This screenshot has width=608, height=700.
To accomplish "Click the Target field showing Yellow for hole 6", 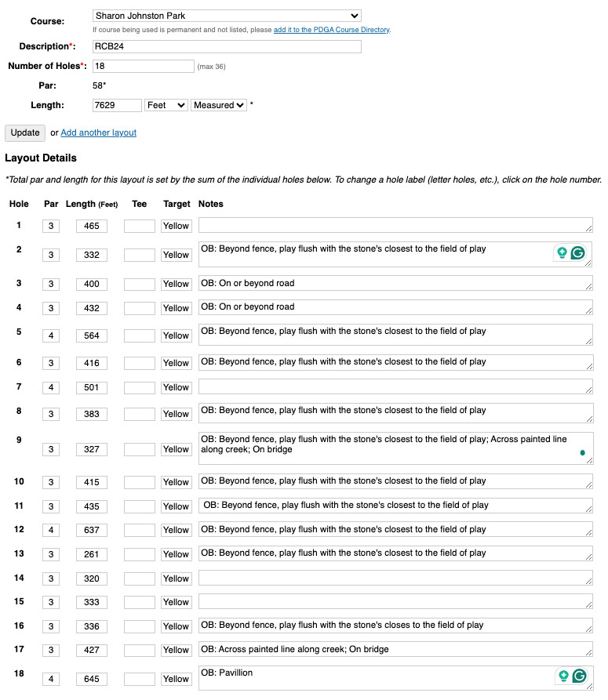I will click(176, 364).
